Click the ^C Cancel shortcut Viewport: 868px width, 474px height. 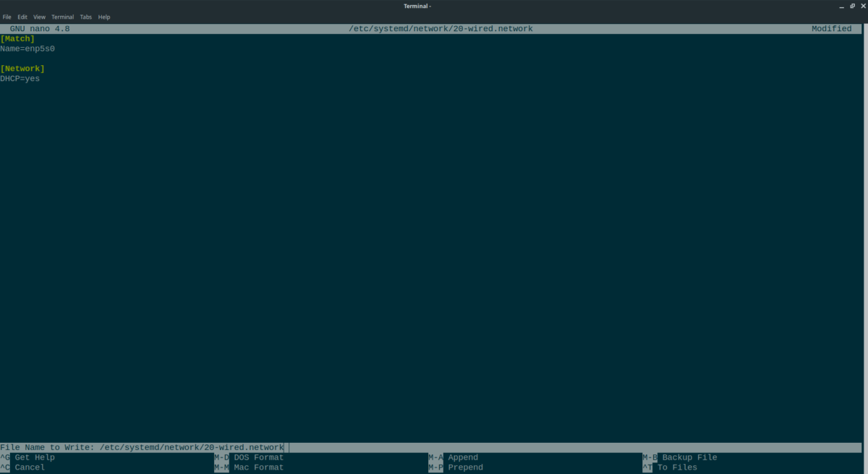pos(22,467)
